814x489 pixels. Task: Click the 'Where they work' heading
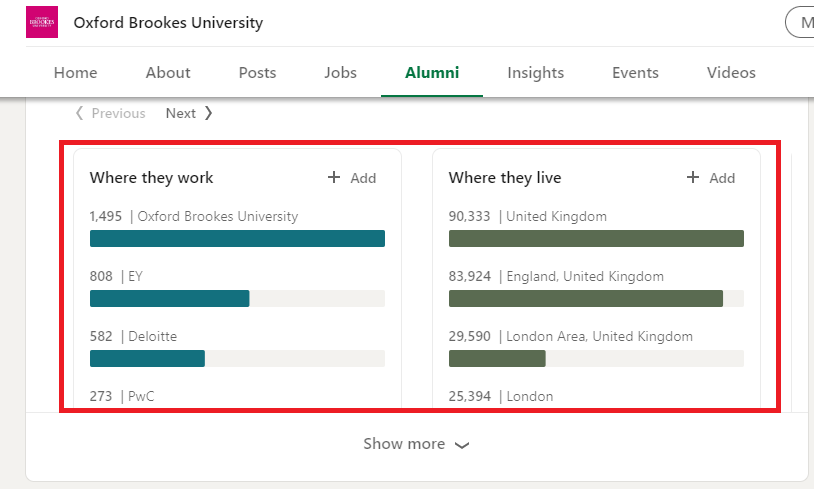click(x=151, y=178)
